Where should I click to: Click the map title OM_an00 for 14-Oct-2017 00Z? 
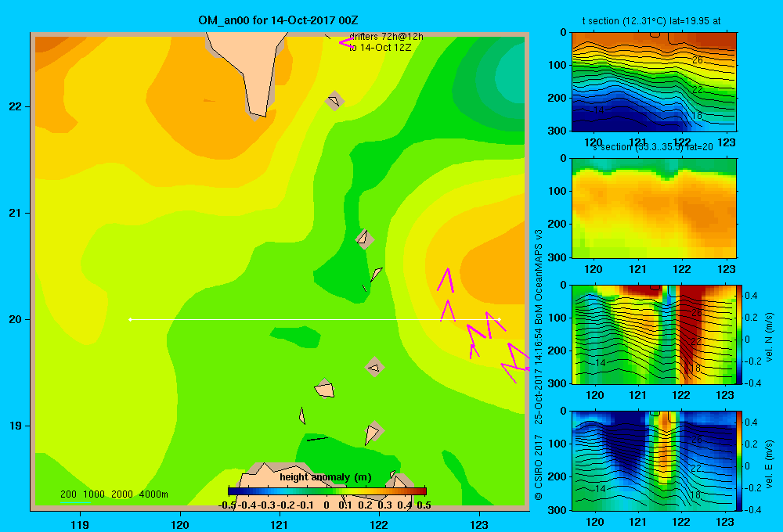click(x=278, y=20)
